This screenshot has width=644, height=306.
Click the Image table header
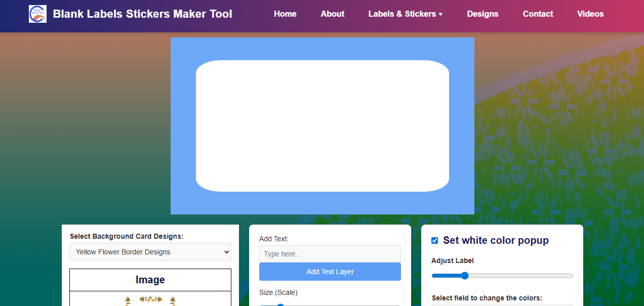150,280
